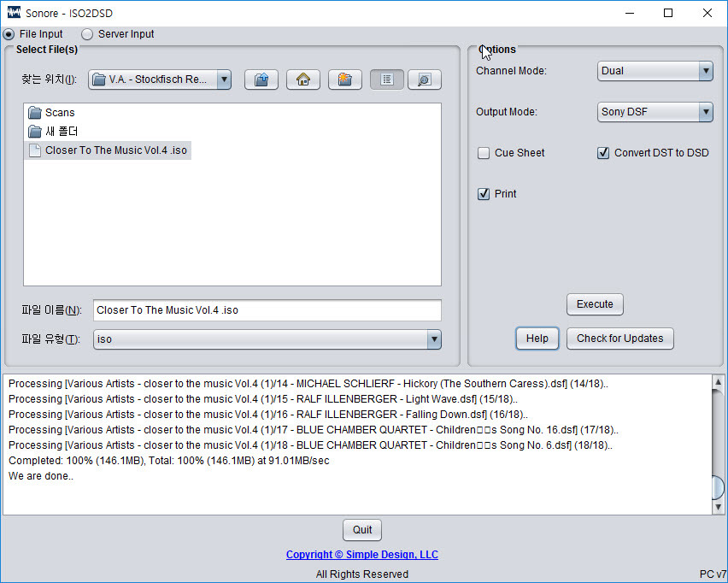This screenshot has width=728, height=583.
Task: Click log line for Children's Song No. 16
Action: click(x=314, y=430)
